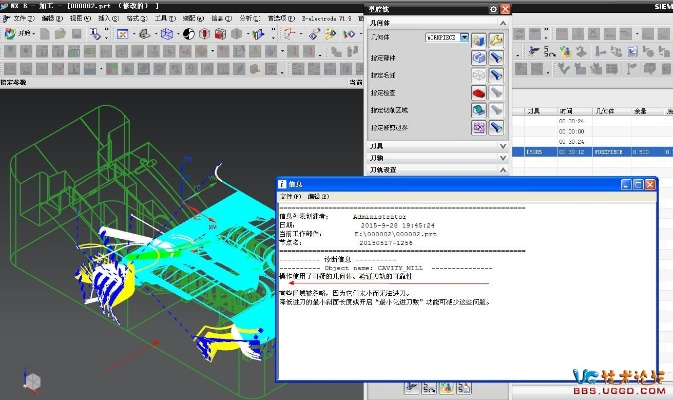Open the File menu in information window
Screen dimensions: 673x400
(x=290, y=196)
